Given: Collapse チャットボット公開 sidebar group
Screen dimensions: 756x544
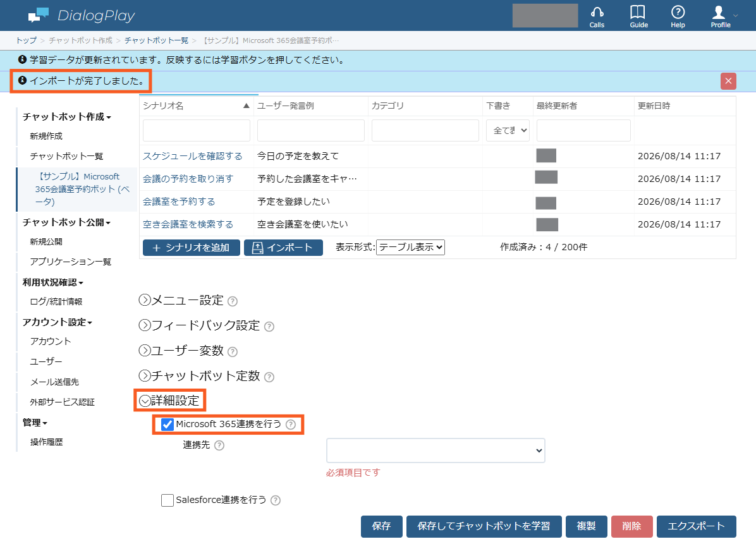Looking at the screenshot, I should (66, 222).
